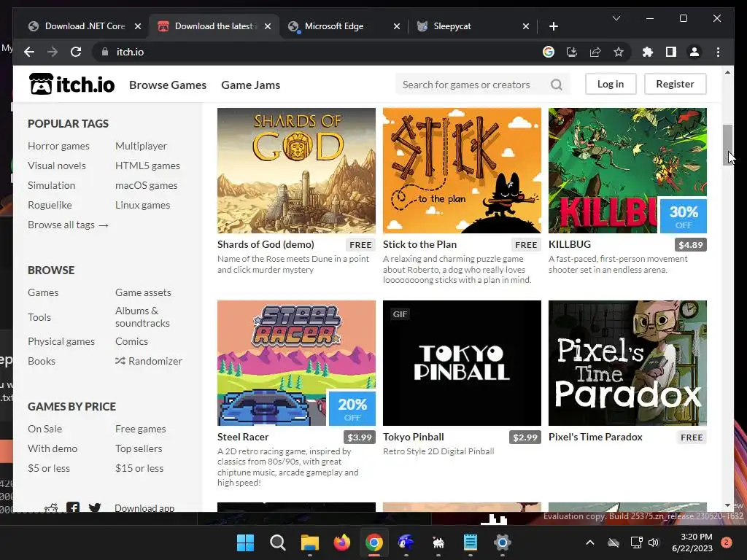Open Tokyo Pinball GIF thumbnail
This screenshot has width=747, height=560.
click(462, 363)
